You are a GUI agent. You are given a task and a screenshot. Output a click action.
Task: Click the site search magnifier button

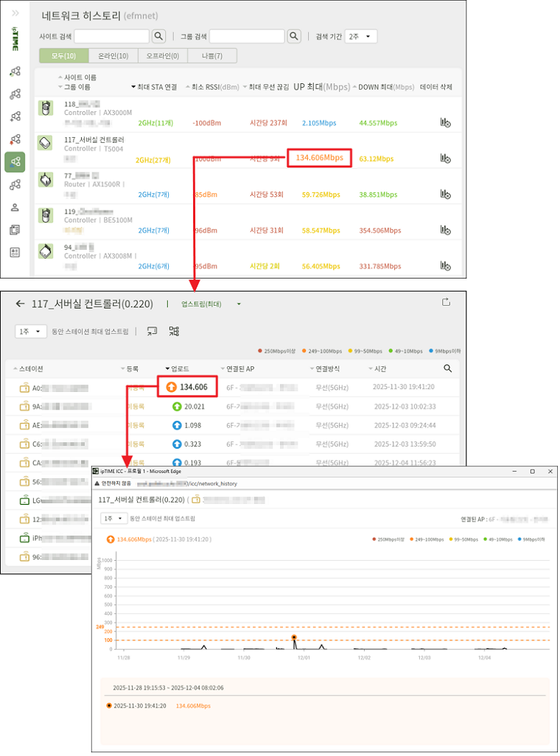[158, 36]
